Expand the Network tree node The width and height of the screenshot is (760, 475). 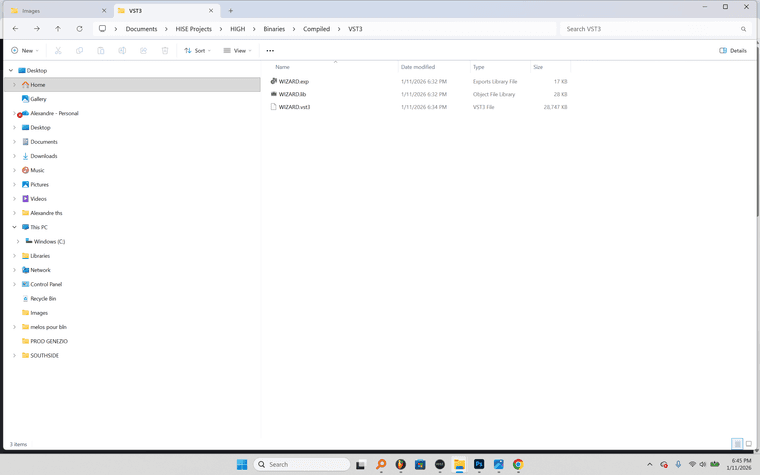[15, 270]
